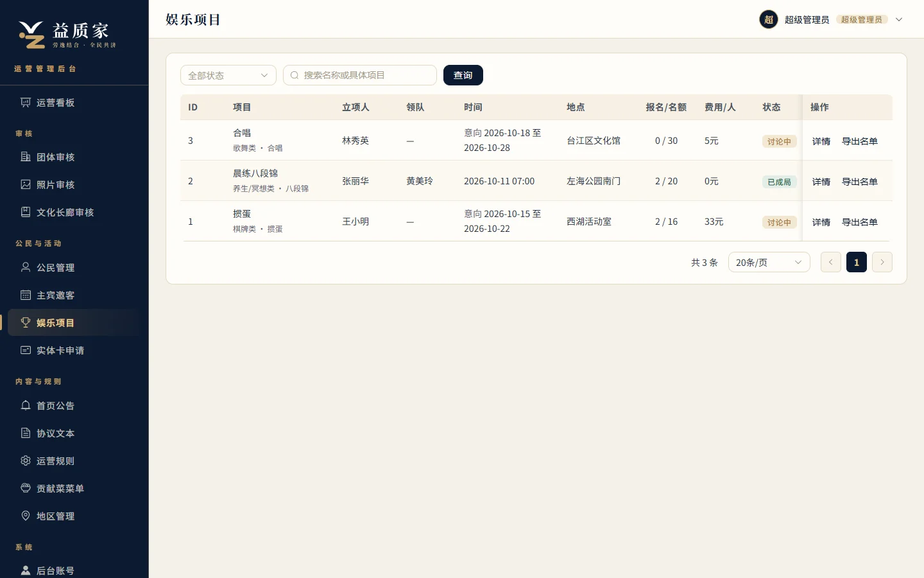Click the 益质家 logo

[67, 35]
